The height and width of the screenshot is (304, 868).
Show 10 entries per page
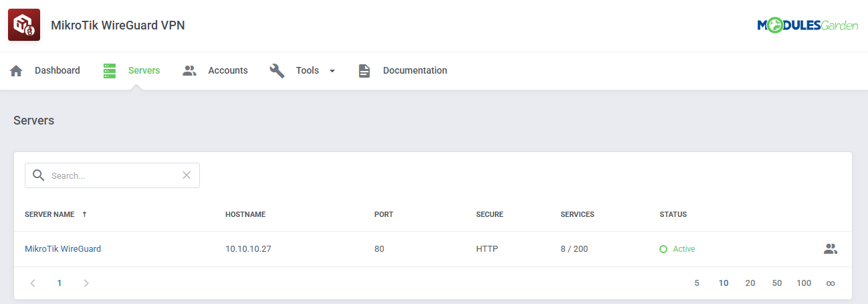(x=724, y=283)
